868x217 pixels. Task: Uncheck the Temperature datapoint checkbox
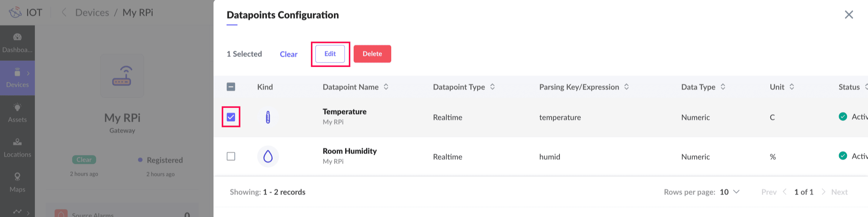click(231, 117)
